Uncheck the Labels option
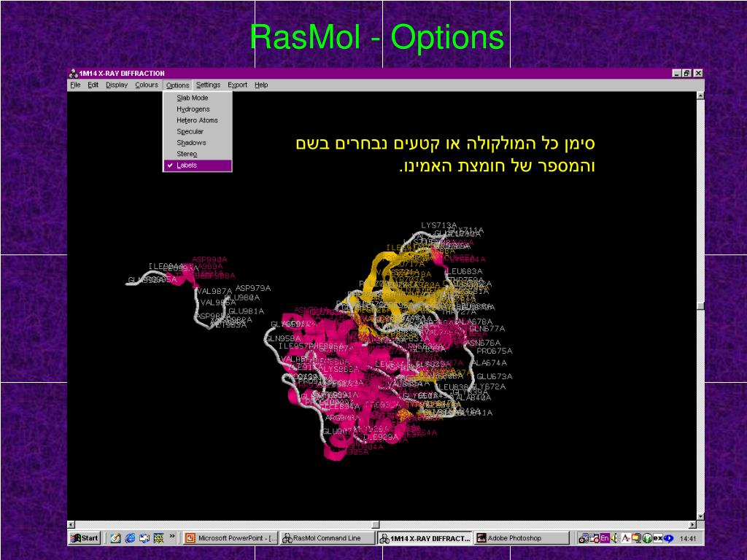 (x=198, y=166)
